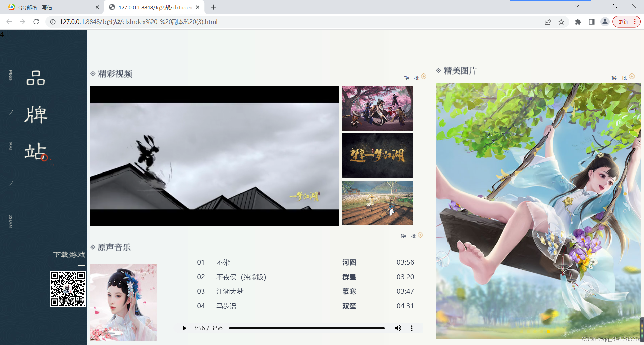
Task: Click the diamond icon before 原声音乐 heading
Action: [x=93, y=247]
